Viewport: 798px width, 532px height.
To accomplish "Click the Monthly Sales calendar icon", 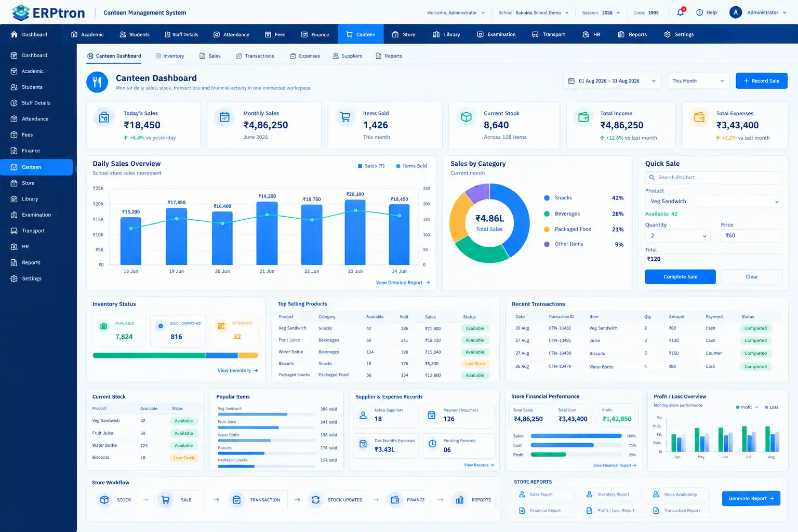I will point(224,117).
